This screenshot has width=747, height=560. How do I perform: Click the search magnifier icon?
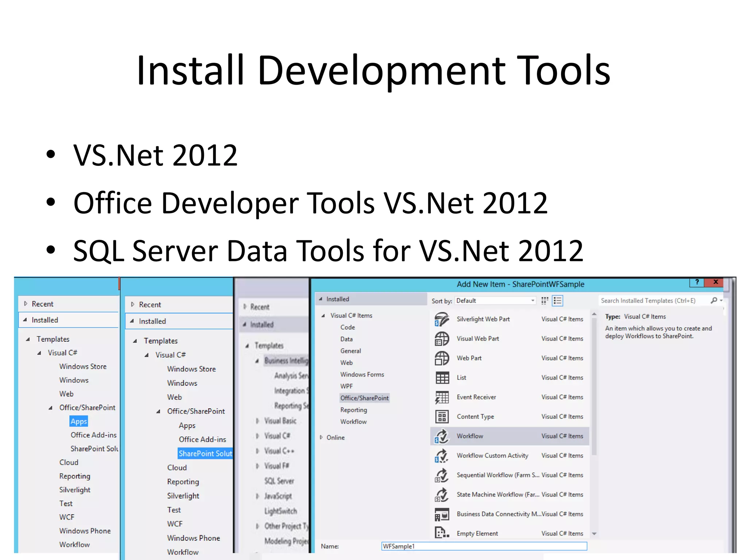click(x=714, y=300)
